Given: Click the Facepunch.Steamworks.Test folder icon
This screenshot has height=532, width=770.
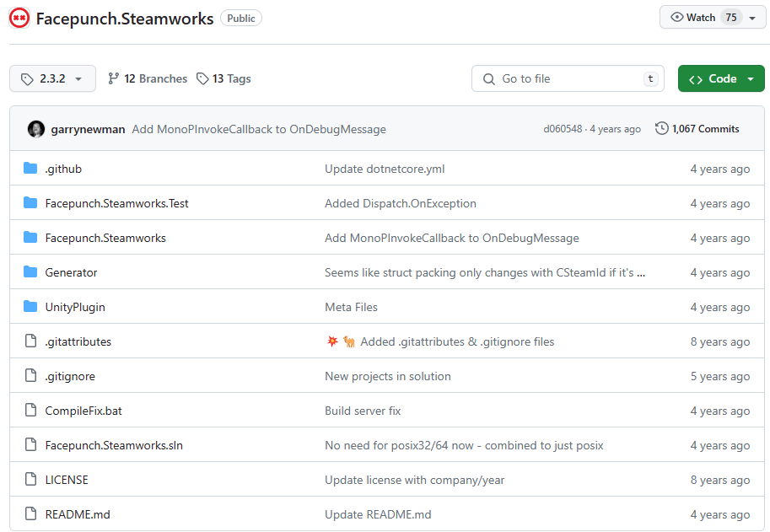Looking at the screenshot, I should 30,202.
